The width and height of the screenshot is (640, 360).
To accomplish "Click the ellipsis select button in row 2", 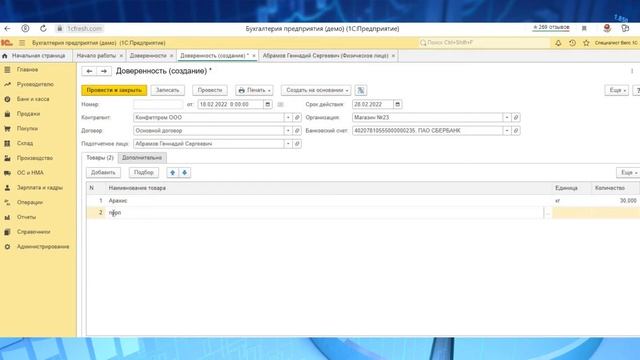I will tap(548, 213).
